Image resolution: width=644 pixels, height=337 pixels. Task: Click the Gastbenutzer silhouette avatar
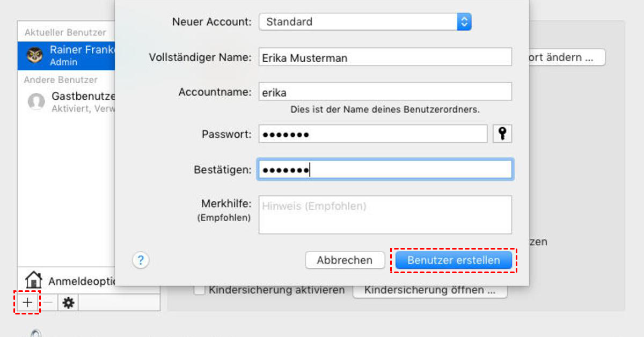pos(36,101)
